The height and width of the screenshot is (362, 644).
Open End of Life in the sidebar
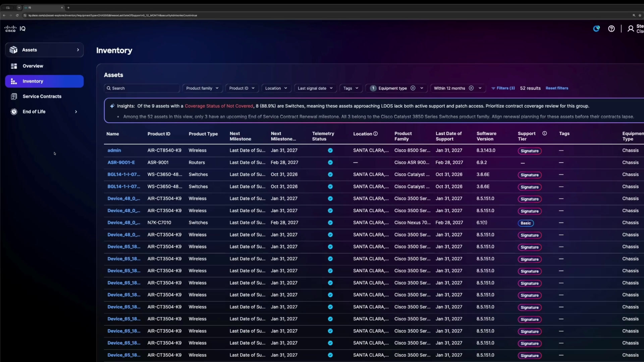(44, 112)
